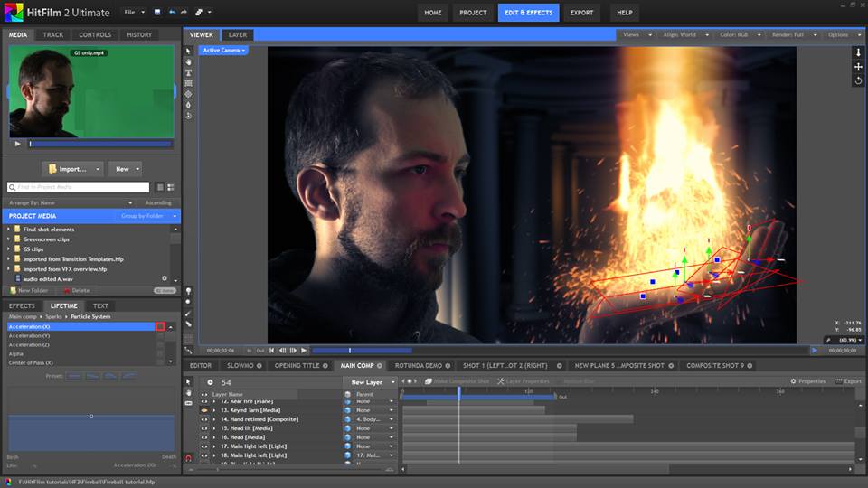Click the Redo arrow in the title bar
This screenshot has height=488, width=868.
point(184,12)
